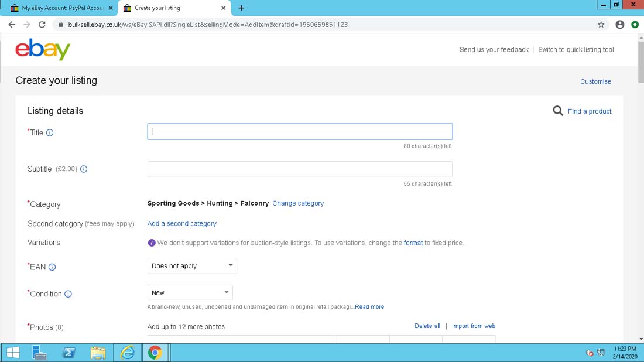This screenshot has height=362, width=644.
Task: Close the My eBay Account tab
Action: pos(111,8)
